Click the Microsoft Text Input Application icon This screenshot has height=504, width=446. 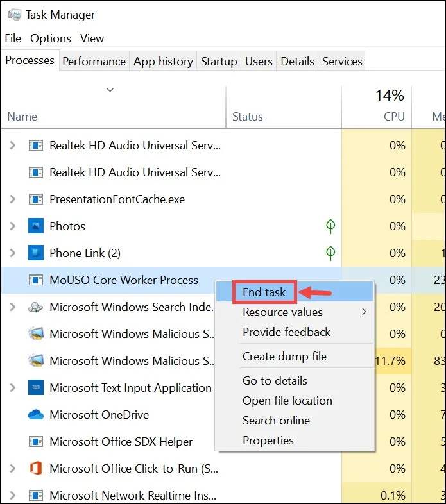coord(36,388)
